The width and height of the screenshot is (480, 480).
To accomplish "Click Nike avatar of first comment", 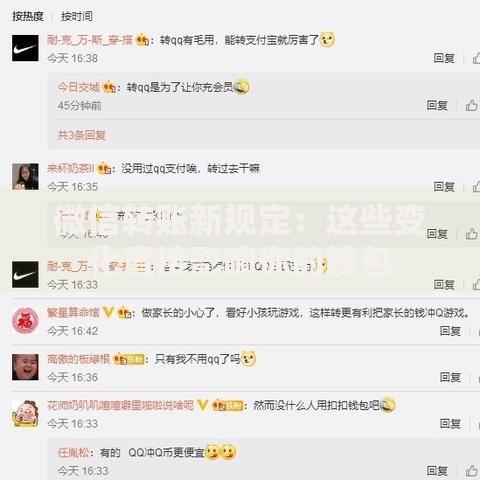I will pos(25,48).
